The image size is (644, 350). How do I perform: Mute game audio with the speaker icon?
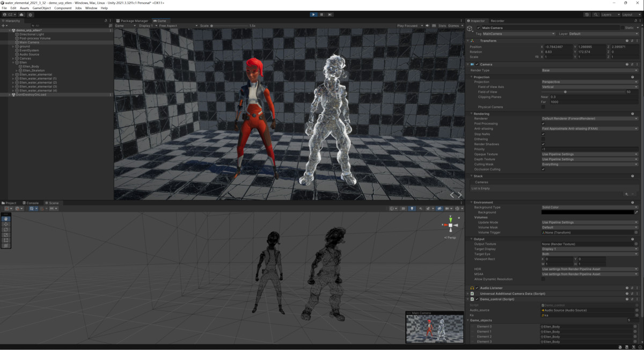pyautogui.click(x=428, y=26)
